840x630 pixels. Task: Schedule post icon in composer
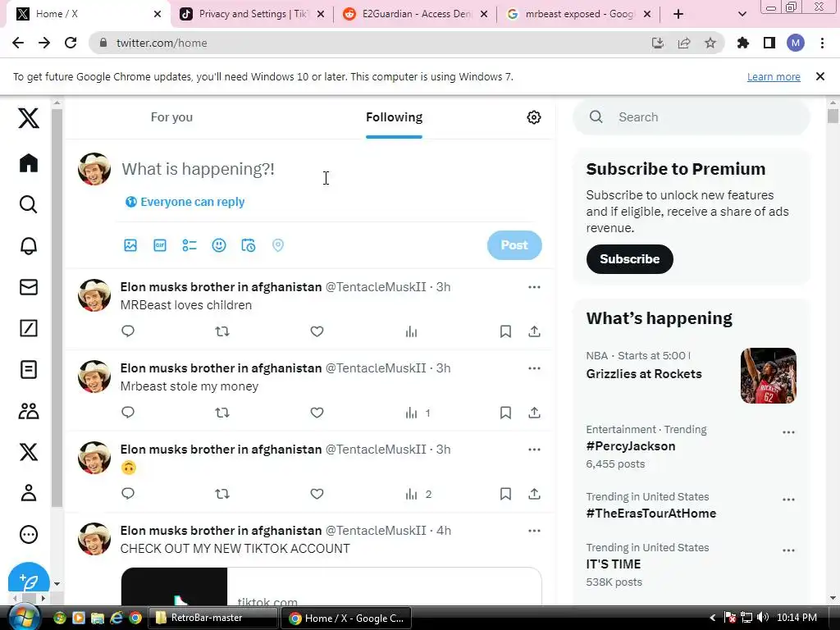pyautogui.click(x=248, y=245)
